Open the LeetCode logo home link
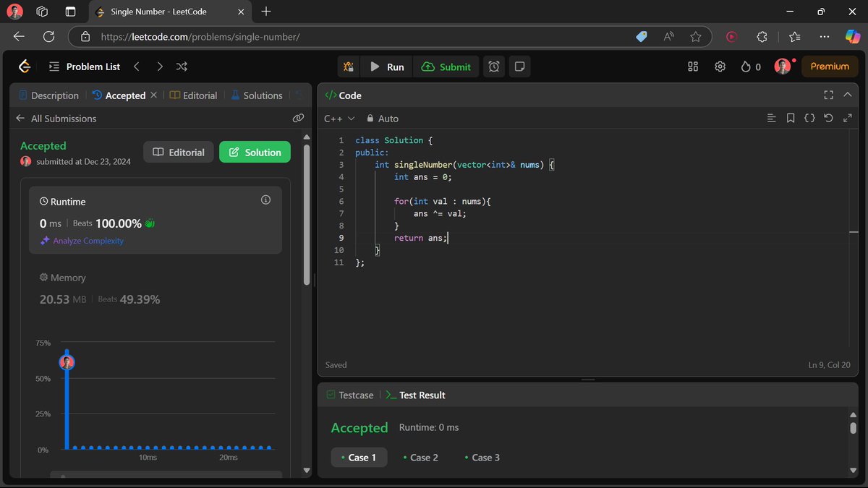The width and height of the screenshot is (868, 488). coord(24,67)
